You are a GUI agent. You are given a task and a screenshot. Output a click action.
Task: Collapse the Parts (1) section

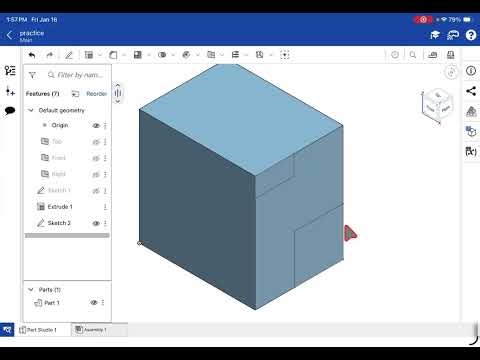31,289
